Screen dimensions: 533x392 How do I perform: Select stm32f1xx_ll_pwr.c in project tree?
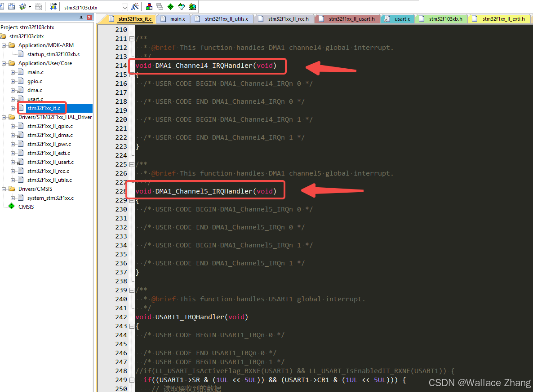49,144
